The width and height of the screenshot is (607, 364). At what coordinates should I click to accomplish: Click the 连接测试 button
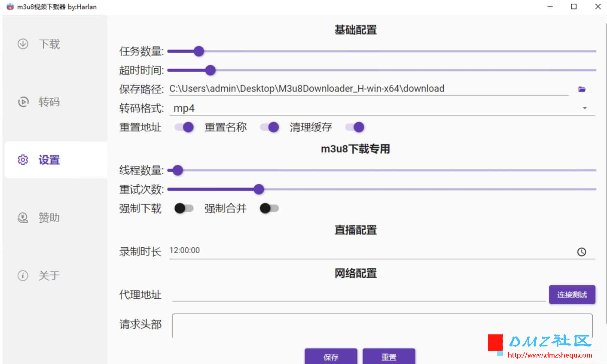pyautogui.click(x=572, y=294)
